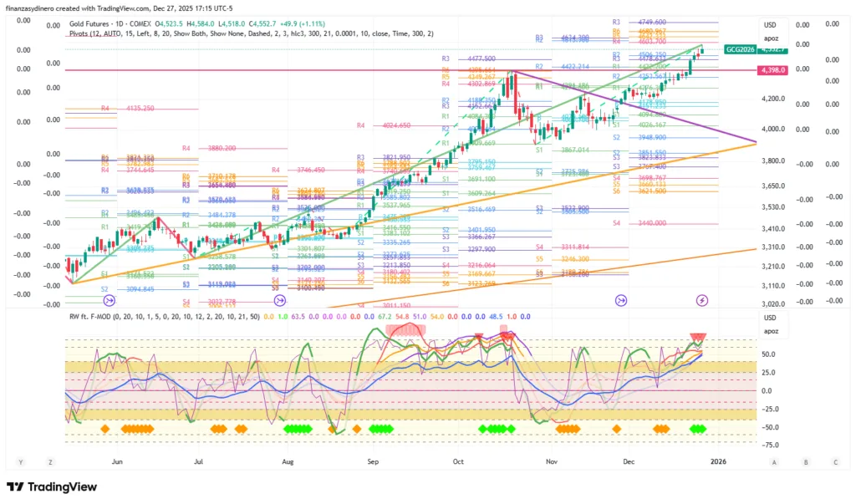The image size is (856, 504).
Task: Click the B icon at bottom right
Action: (x=806, y=461)
